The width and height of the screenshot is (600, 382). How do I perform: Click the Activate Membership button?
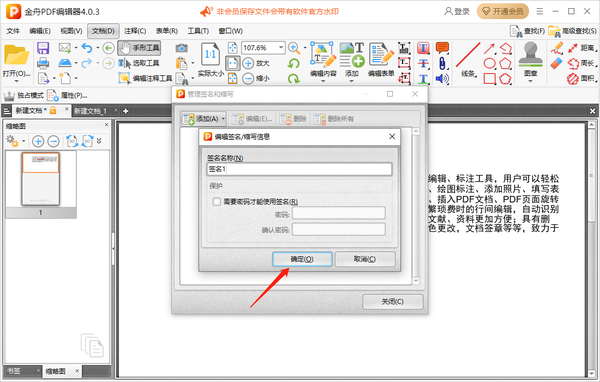(502, 11)
